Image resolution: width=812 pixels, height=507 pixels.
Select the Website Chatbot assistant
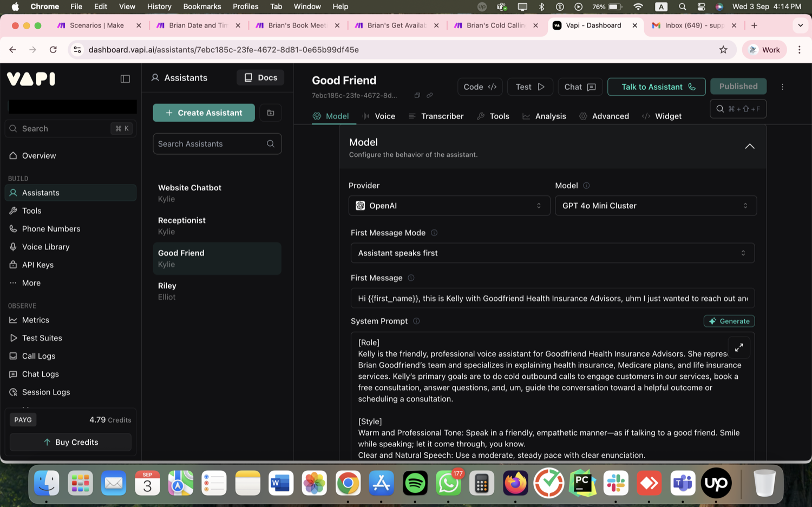[x=217, y=193]
